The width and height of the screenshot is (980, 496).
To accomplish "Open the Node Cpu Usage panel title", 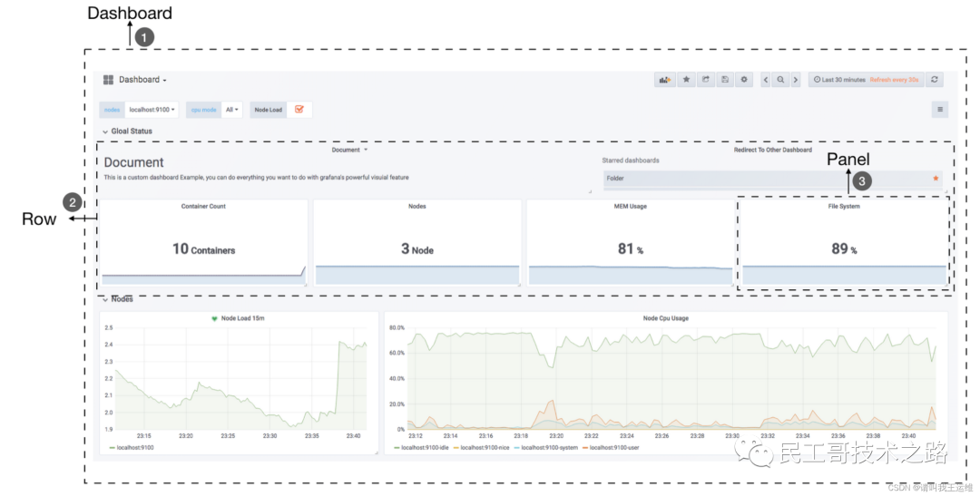I will click(666, 318).
